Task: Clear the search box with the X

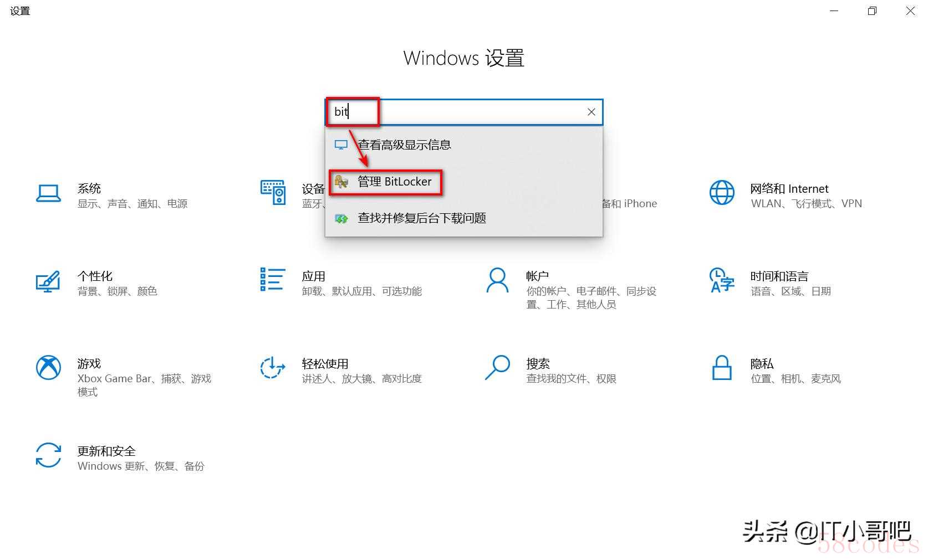Action: click(592, 112)
